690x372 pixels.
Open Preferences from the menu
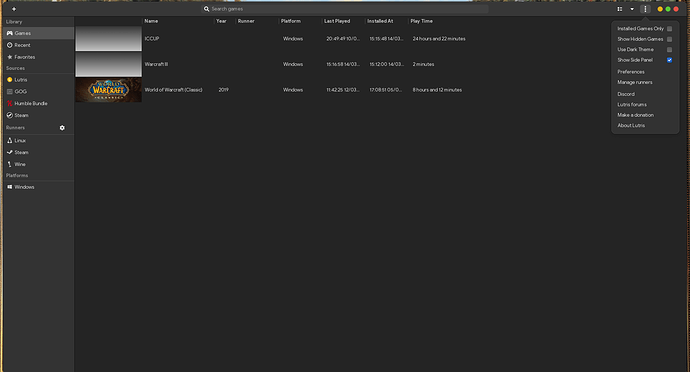[x=631, y=72]
